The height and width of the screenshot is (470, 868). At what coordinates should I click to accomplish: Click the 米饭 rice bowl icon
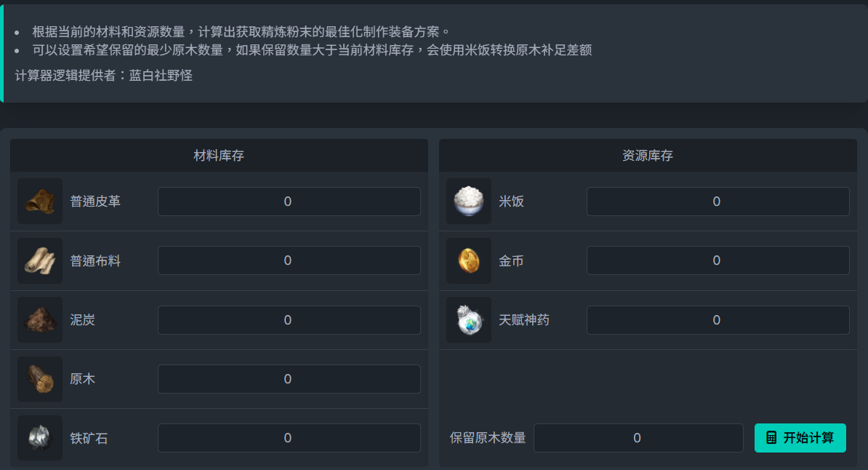click(x=469, y=202)
